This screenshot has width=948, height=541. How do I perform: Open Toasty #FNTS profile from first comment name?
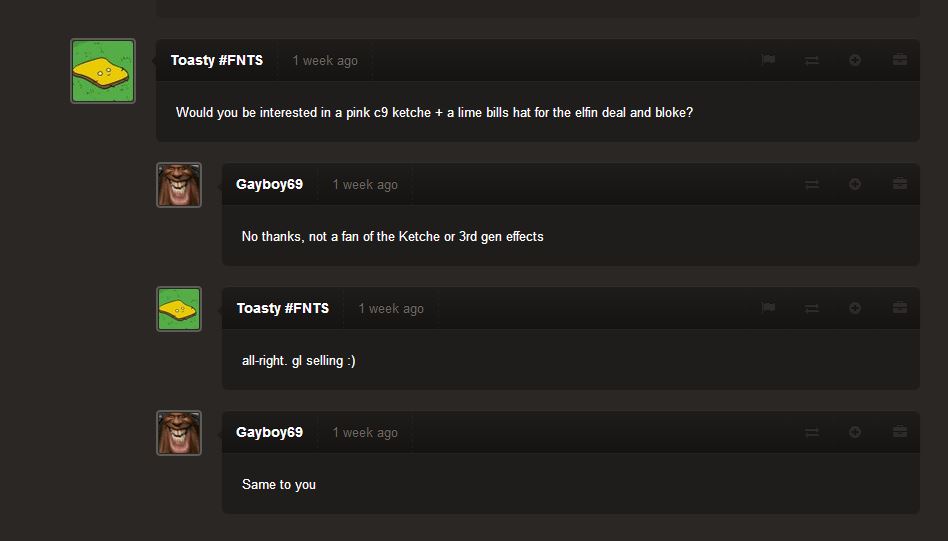tap(216, 60)
